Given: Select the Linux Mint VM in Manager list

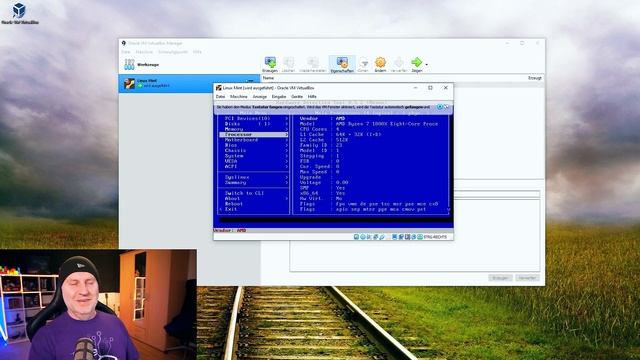Looking at the screenshot, I should click(189, 83).
